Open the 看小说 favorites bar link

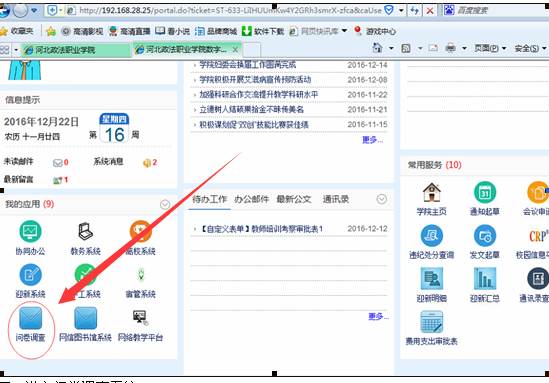[x=172, y=32]
